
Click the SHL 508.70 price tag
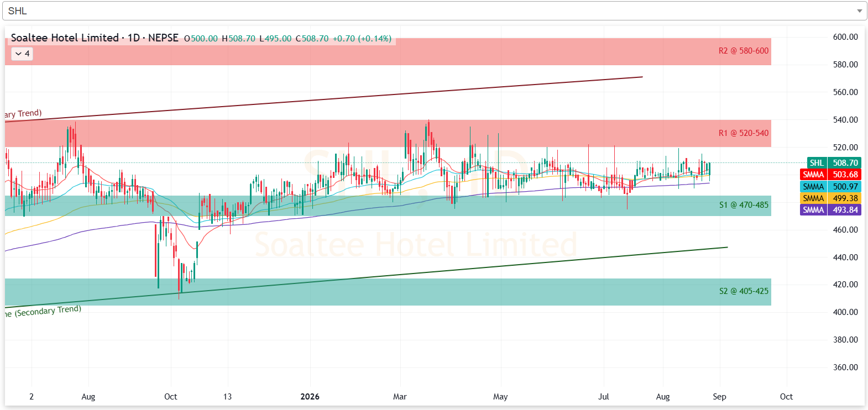tap(834, 163)
